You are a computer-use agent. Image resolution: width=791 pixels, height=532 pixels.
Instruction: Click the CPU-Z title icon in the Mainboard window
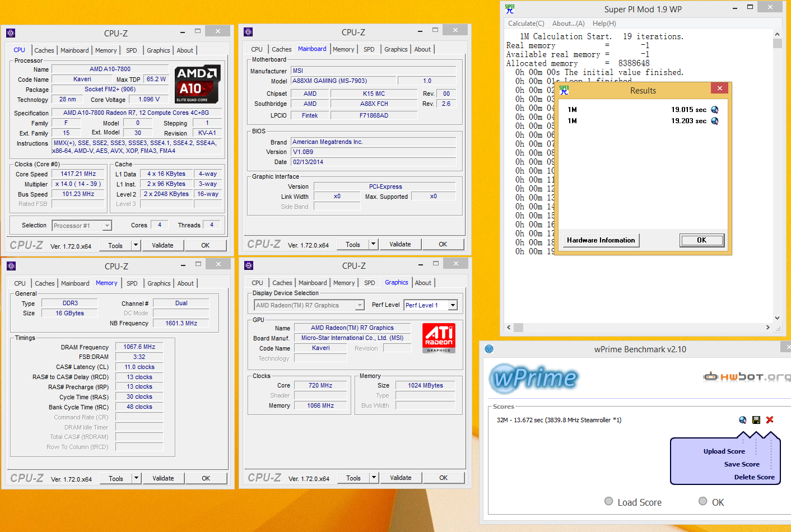pyautogui.click(x=248, y=32)
